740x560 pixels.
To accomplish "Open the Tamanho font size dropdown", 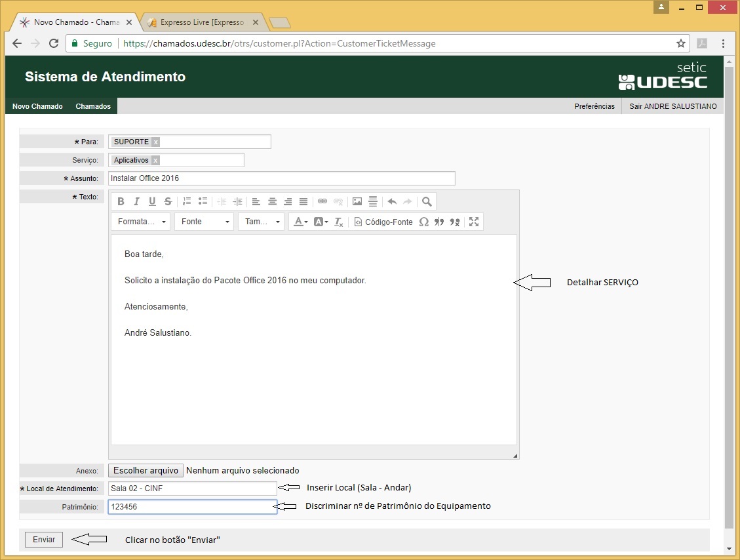I will 261,222.
